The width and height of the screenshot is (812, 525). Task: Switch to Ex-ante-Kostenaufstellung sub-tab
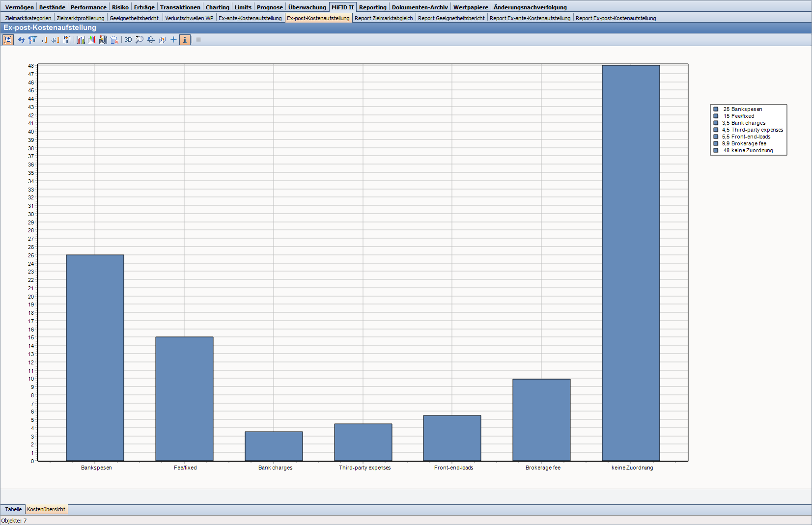250,18
